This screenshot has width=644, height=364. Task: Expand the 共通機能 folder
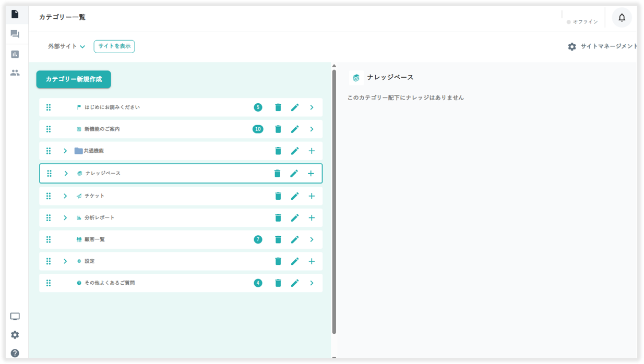point(65,151)
